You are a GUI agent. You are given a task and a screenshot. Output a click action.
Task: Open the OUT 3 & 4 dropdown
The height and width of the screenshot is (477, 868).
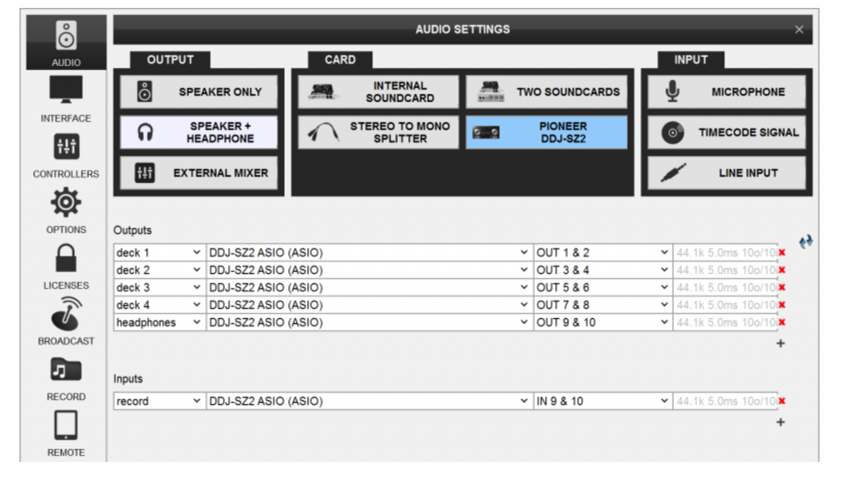603,270
